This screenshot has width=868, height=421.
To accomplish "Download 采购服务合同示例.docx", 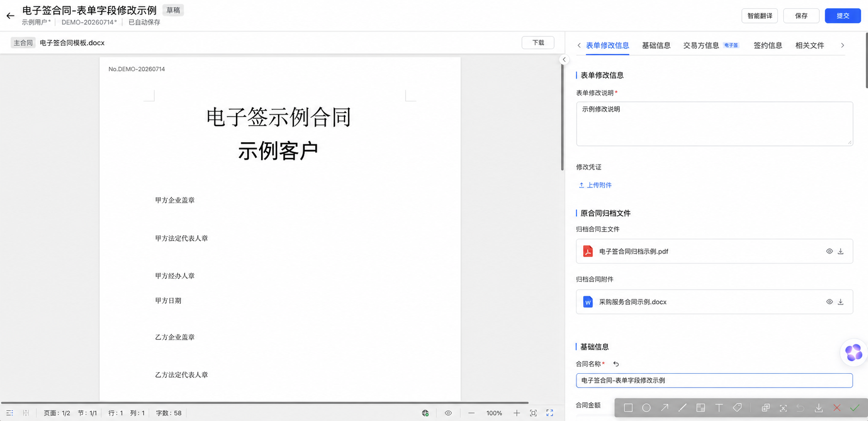I will 841,302.
